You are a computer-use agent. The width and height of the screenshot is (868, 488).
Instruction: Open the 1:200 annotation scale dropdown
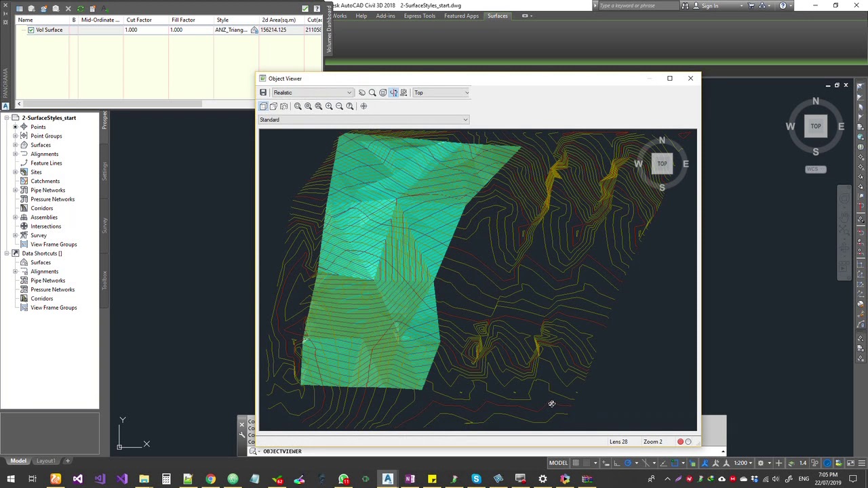tap(743, 463)
